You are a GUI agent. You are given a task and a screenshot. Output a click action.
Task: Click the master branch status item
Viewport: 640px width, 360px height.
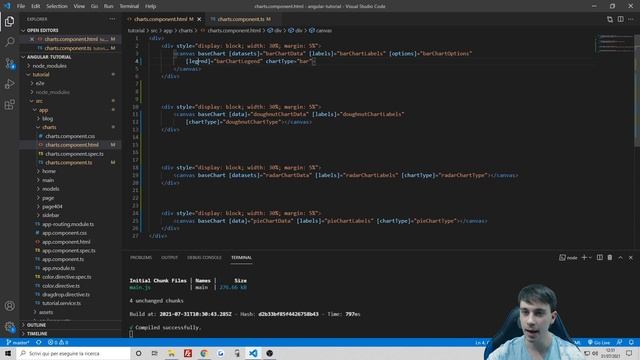tap(18, 342)
